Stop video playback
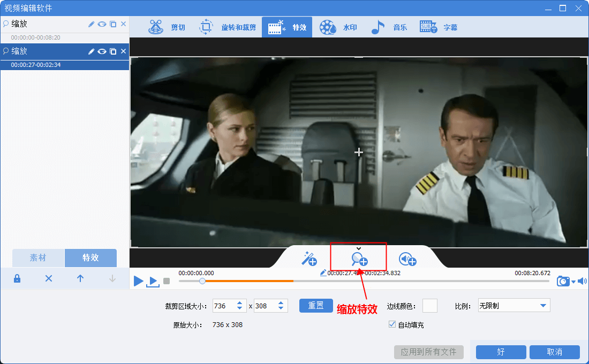589x364 pixels. (167, 281)
